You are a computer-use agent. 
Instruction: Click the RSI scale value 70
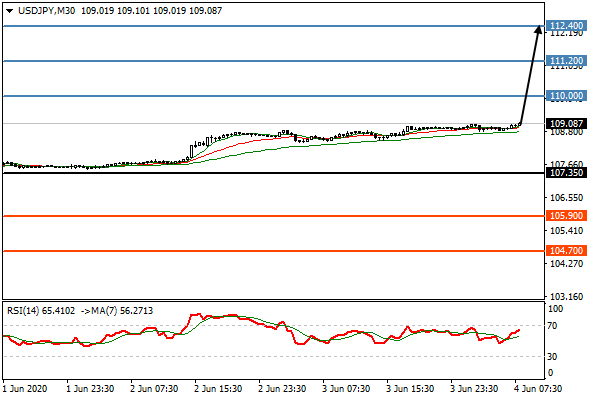pos(552,326)
